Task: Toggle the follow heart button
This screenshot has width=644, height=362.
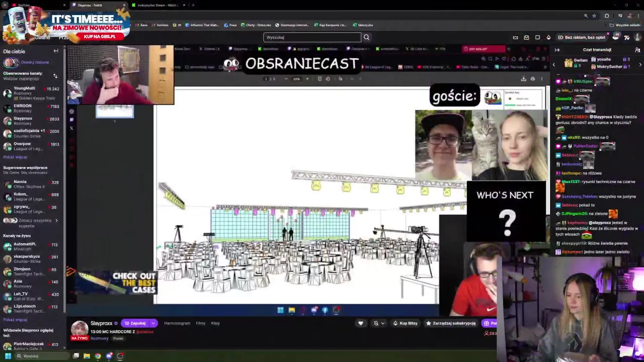Action: click(360, 323)
